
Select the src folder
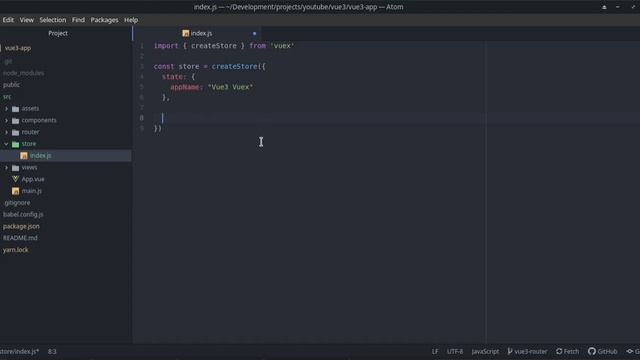(7, 97)
